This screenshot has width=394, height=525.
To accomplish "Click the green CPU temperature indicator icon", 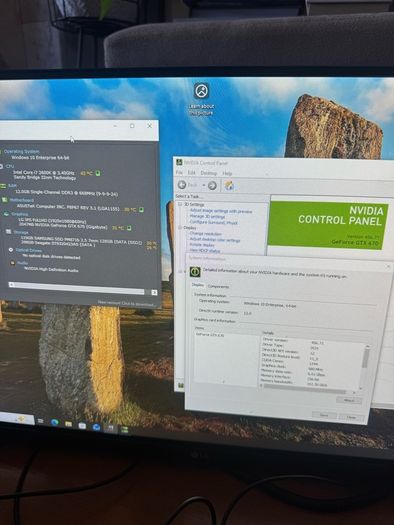I will coord(98,173).
